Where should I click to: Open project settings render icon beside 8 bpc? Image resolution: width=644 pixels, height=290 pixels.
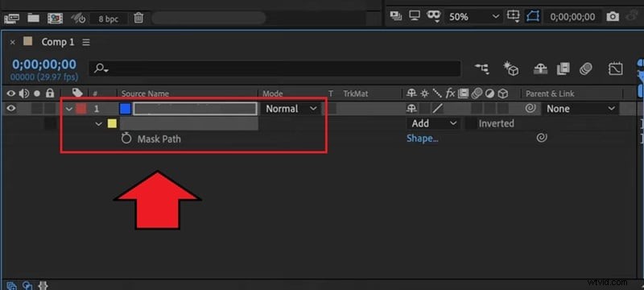point(77,18)
